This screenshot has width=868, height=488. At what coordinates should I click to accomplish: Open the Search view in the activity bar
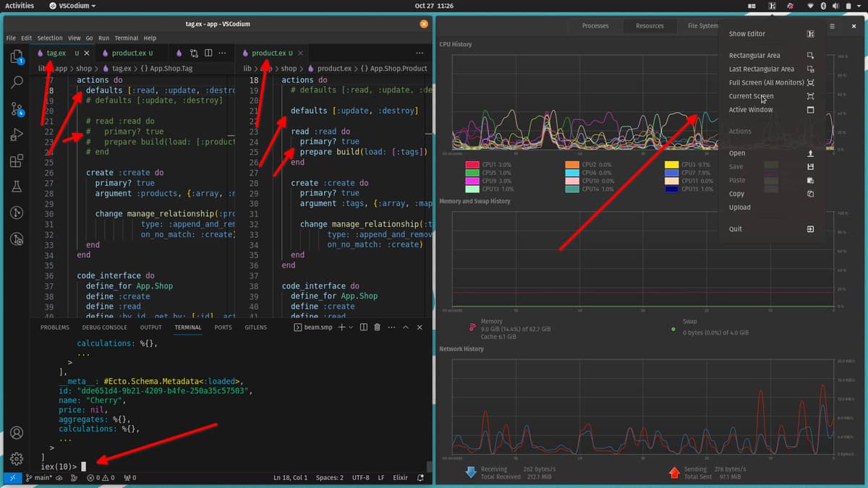(16, 82)
